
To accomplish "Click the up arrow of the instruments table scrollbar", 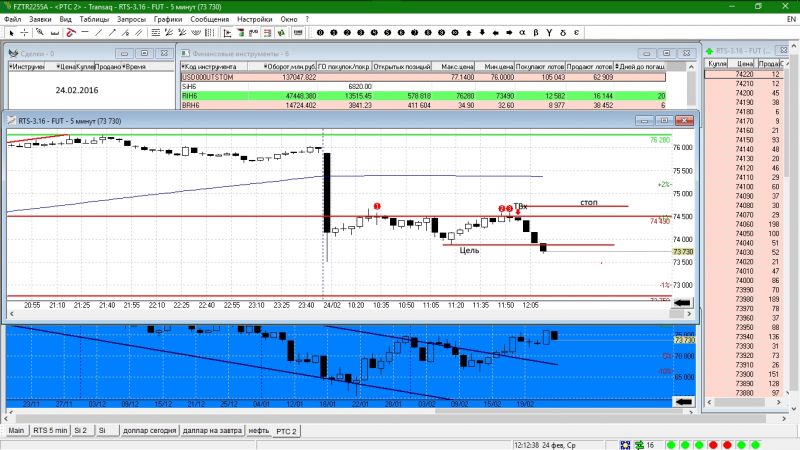I will pos(691,67).
